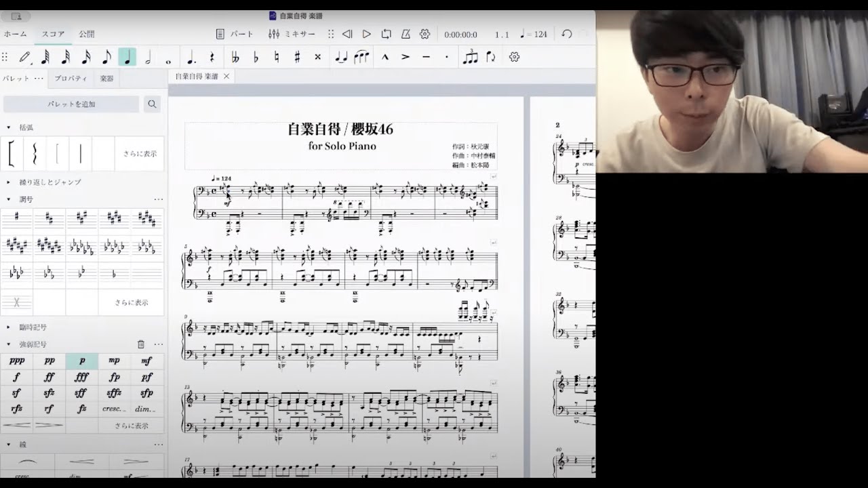The height and width of the screenshot is (488, 868).
Task: Delete the selected dynamics palette item
Action: [141, 344]
